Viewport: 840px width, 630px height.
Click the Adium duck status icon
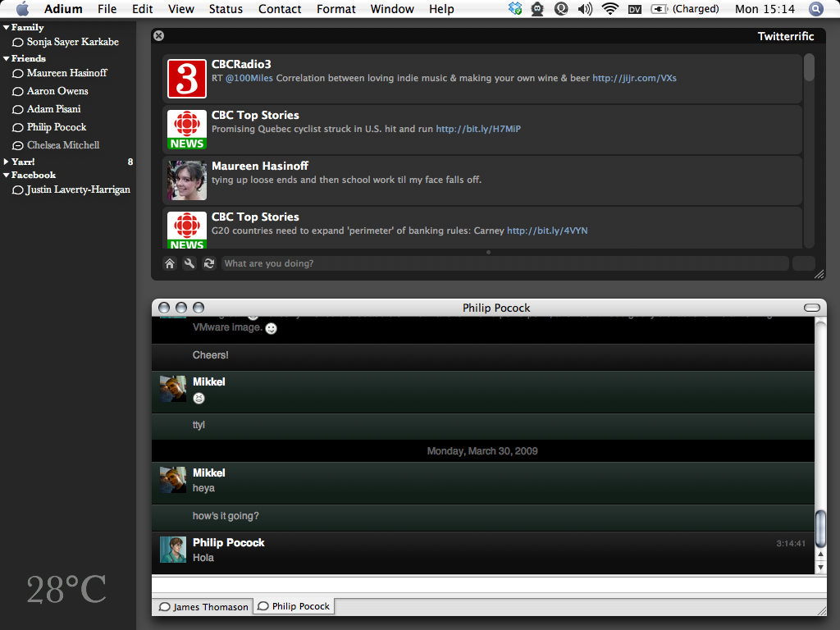tap(537, 8)
